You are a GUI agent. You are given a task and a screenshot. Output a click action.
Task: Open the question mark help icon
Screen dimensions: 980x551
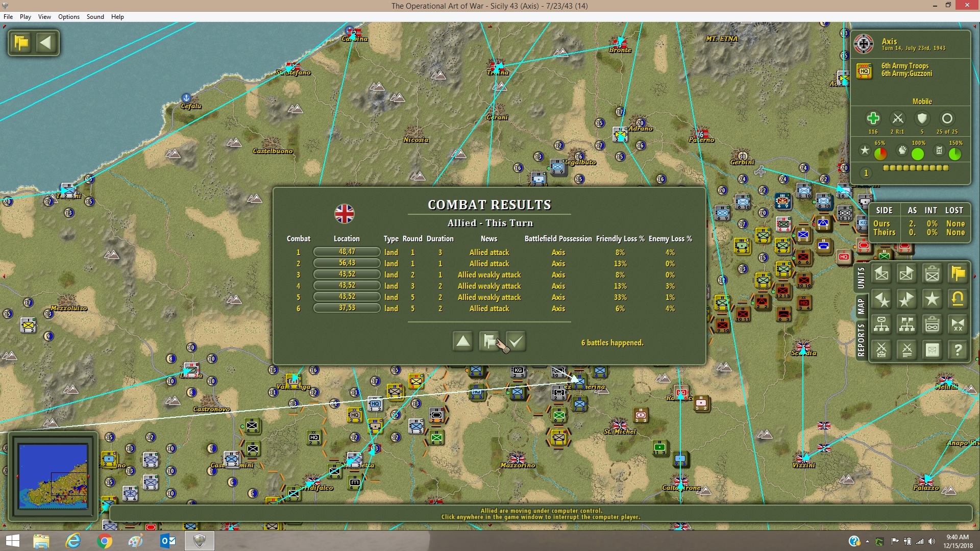pos(958,350)
